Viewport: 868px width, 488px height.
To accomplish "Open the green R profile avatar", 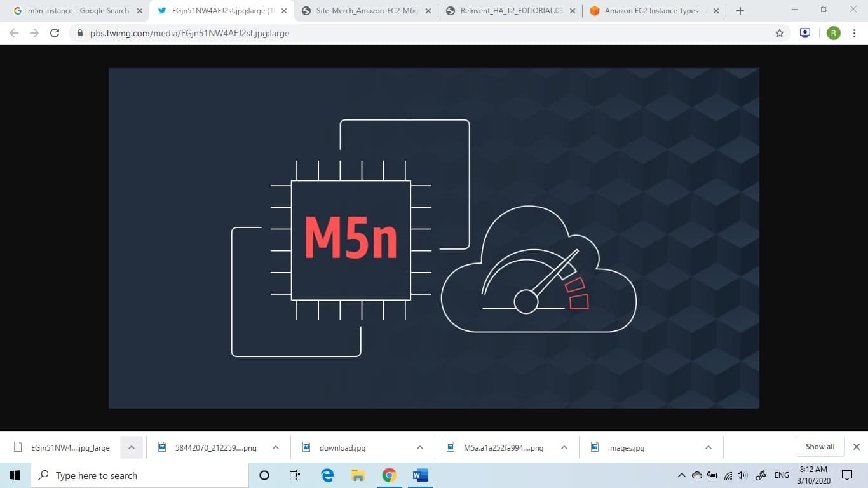I will [833, 33].
